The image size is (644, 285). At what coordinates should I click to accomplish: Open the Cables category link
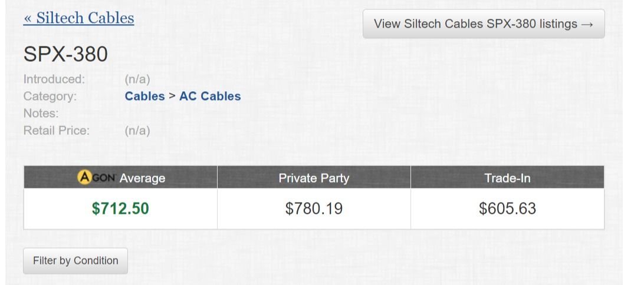click(144, 96)
